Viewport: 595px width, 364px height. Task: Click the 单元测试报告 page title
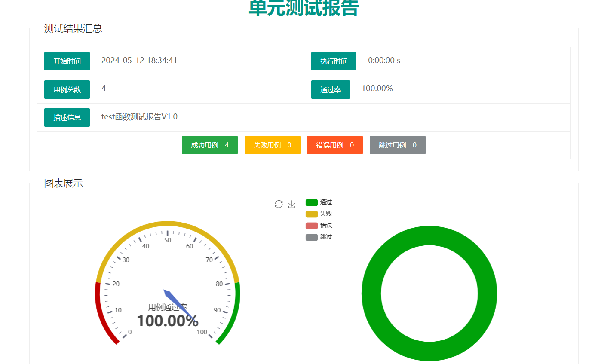tap(304, 7)
